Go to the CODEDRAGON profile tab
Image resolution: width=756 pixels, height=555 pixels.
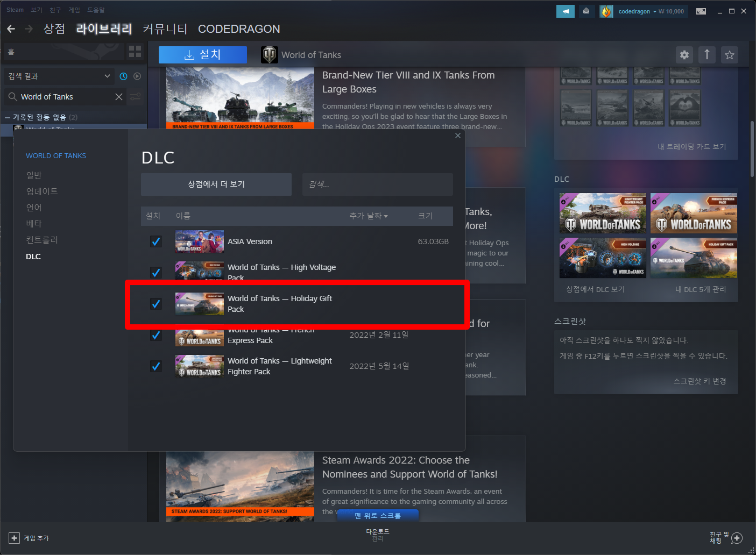click(239, 29)
